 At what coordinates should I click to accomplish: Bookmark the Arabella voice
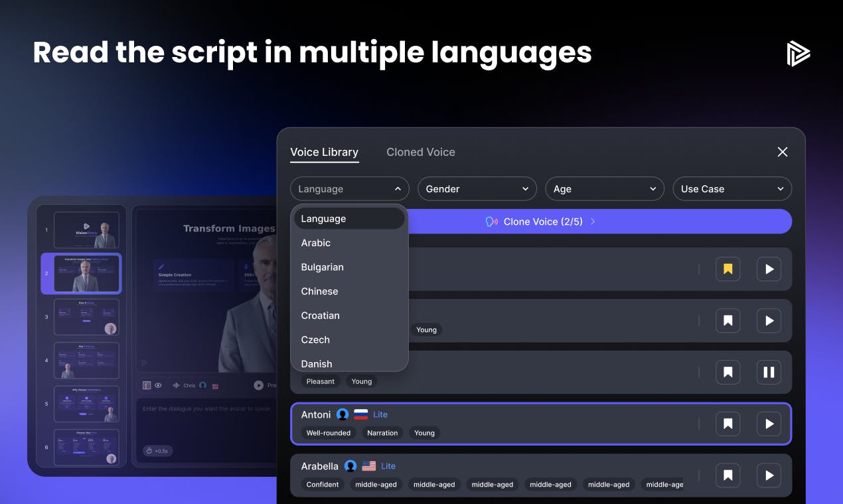[728, 475]
